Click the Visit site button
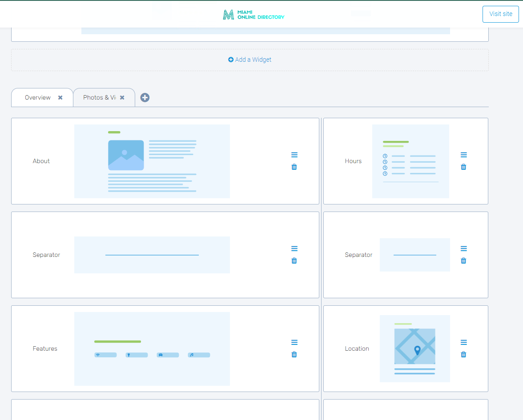 coord(500,14)
